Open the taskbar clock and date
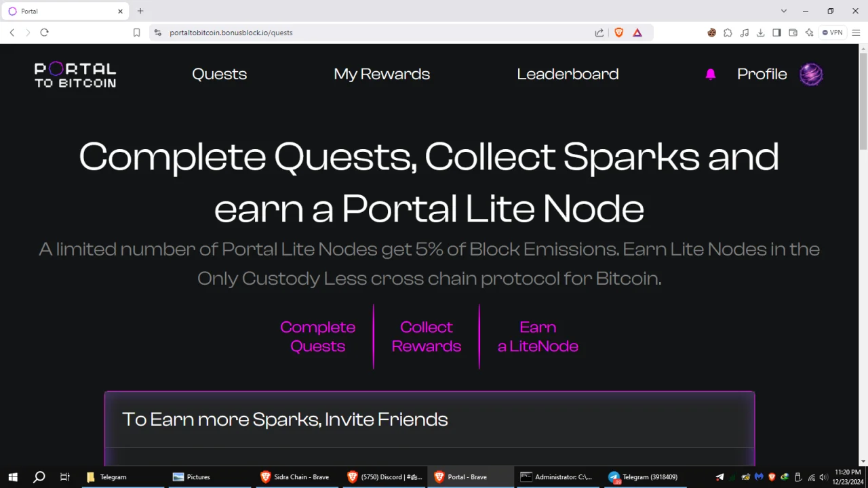Image resolution: width=868 pixels, height=488 pixels. pyautogui.click(x=848, y=476)
